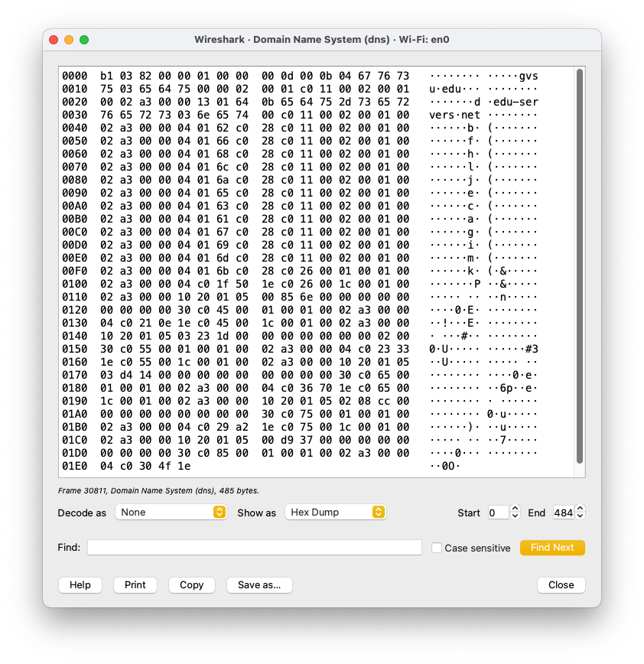Click the Find Next button
Screen dimensions: 644x664
552,548
